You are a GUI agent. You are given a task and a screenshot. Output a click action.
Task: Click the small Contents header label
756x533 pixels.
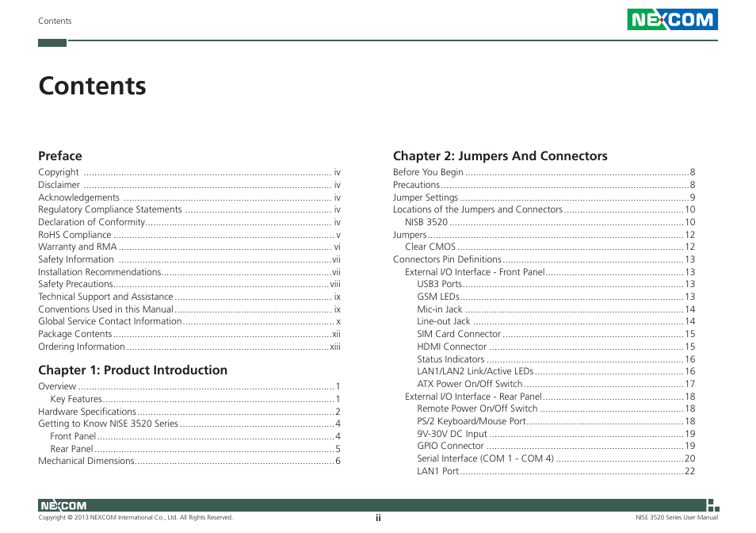pos(55,21)
